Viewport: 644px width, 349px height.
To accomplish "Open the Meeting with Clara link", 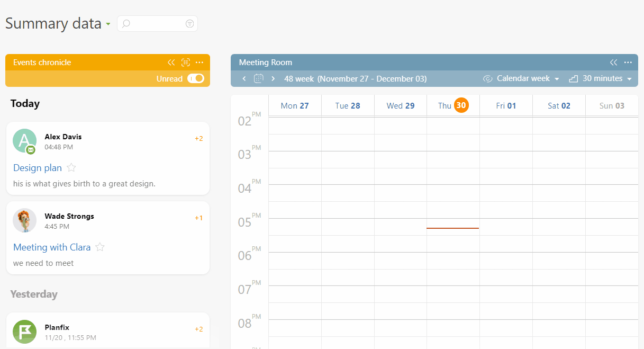I will click(52, 247).
